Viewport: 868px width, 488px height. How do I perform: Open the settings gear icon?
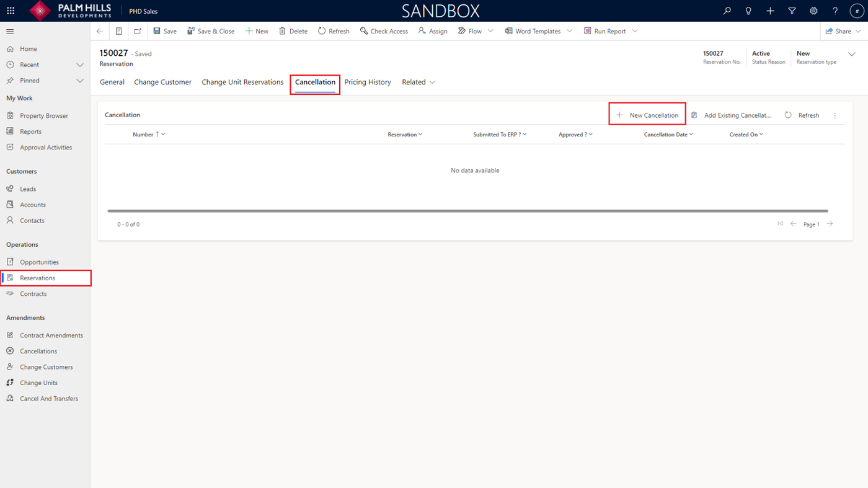[x=813, y=11]
